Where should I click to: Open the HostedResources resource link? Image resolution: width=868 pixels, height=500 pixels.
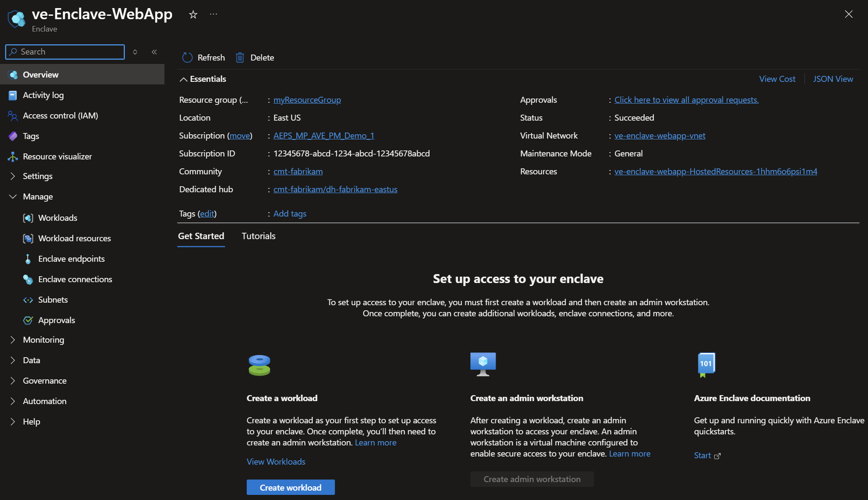click(x=716, y=171)
